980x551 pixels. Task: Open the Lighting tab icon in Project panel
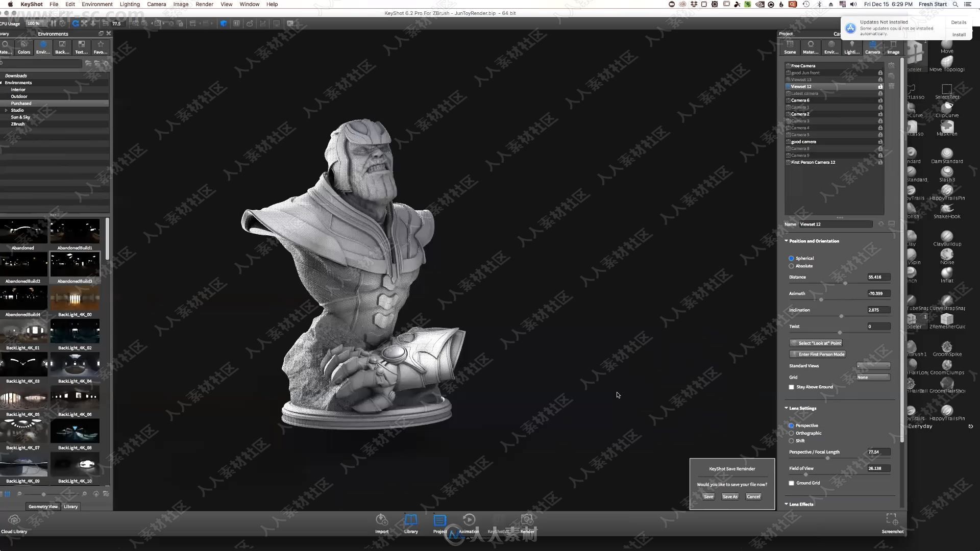pos(851,47)
